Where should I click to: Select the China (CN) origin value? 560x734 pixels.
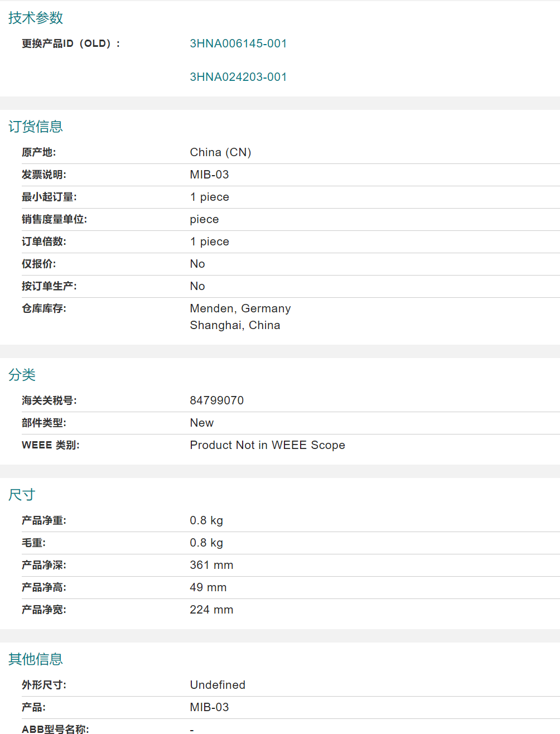[x=220, y=152]
